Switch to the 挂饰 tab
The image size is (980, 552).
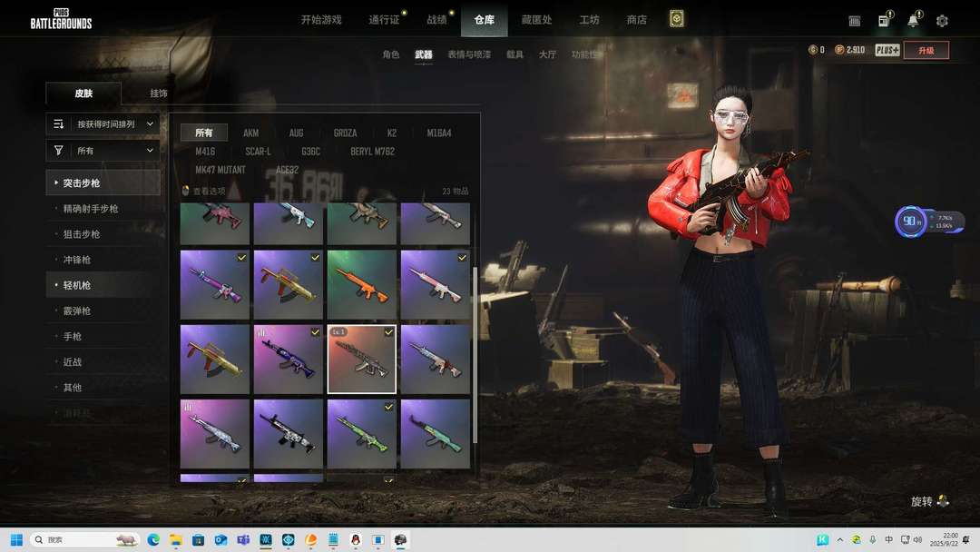(159, 94)
